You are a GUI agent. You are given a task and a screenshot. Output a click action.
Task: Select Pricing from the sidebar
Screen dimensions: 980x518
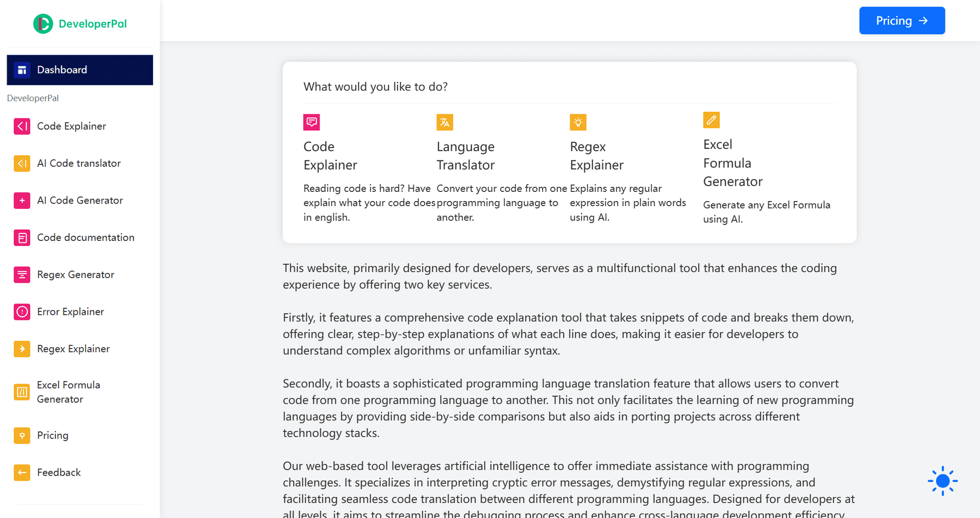(53, 435)
